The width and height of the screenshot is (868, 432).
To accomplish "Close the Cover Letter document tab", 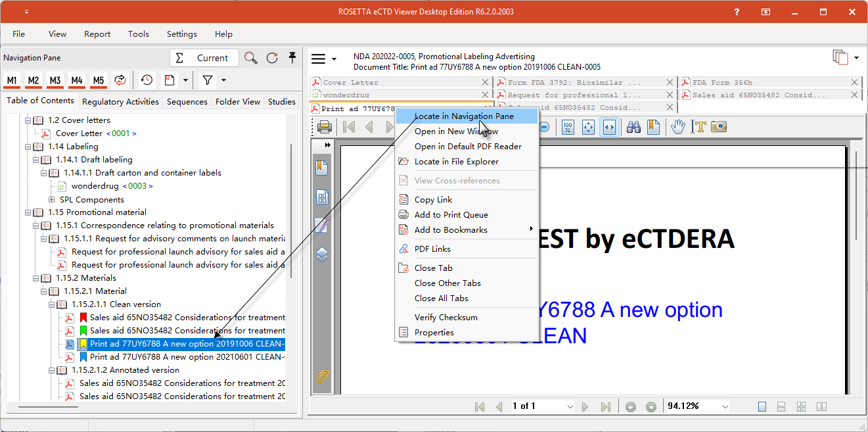I will pyautogui.click(x=485, y=82).
